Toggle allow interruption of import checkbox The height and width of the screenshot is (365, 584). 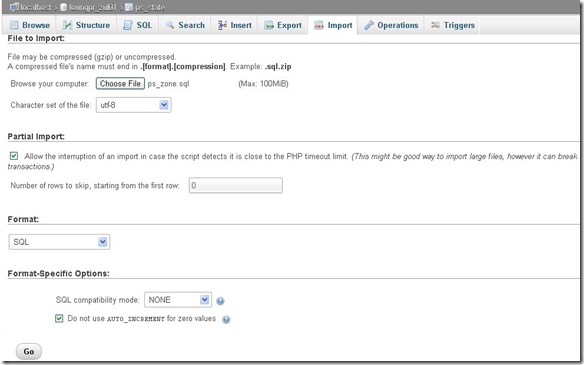pos(14,156)
